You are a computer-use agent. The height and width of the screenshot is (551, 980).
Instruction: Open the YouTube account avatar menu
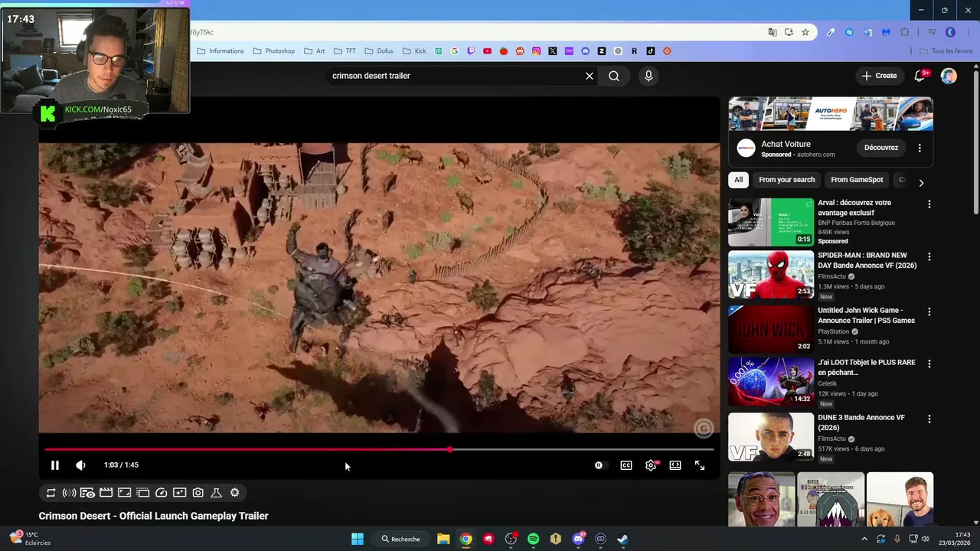click(x=949, y=76)
